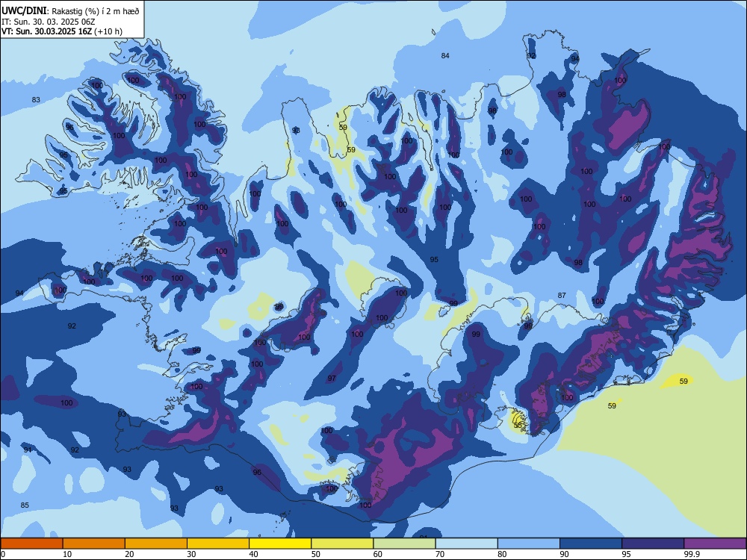This screenshot has height=560, width=747.
Task: Pick the light green 60–70 legend swatch
Action: pos(404,544)
